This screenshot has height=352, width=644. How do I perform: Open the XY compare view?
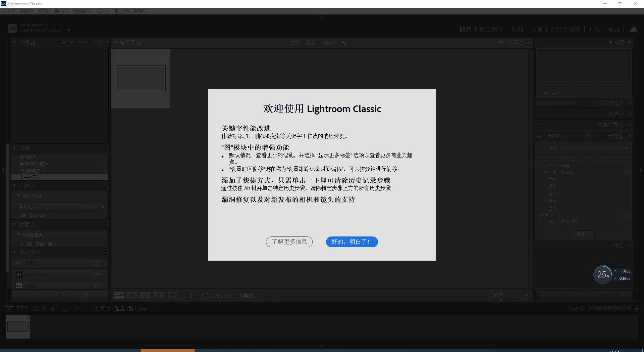[145, 296]
